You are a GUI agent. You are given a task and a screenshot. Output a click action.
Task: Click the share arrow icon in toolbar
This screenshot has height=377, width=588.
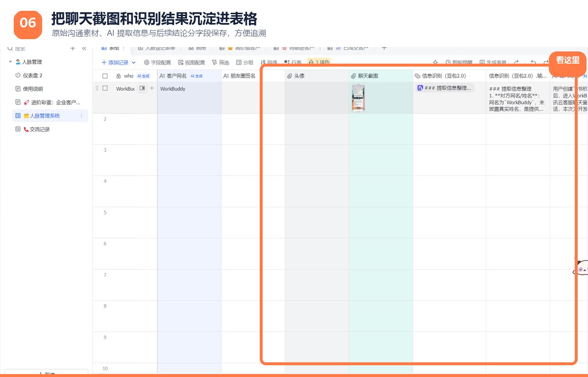(516, 63)
